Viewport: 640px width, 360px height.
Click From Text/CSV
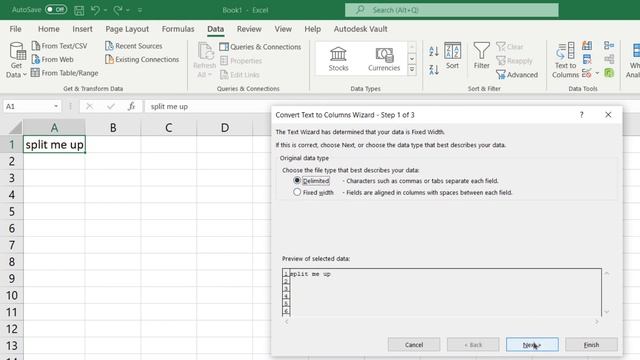[x=59, y=46]
